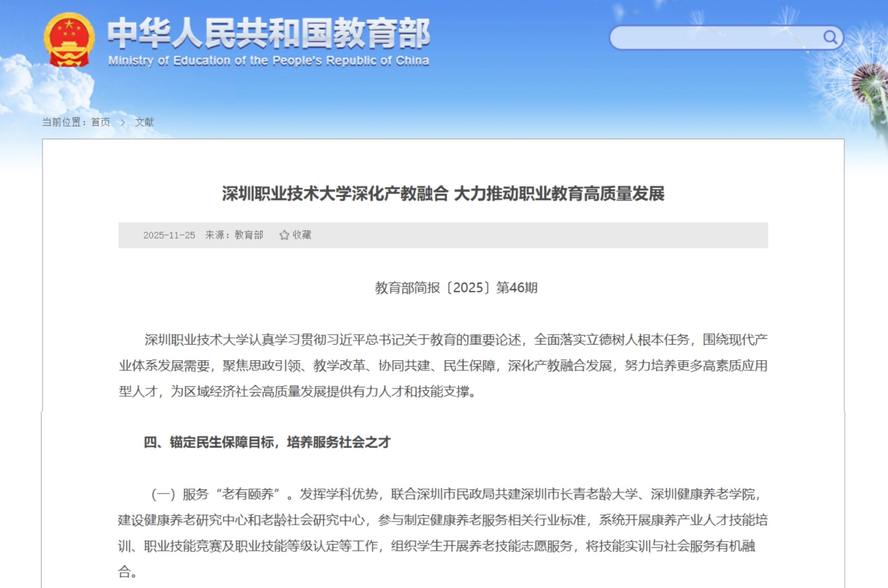Click the 四、锚定民生保障目标 section heading
The width and height of the screenshot is (888, 588).
coord(267,442)
